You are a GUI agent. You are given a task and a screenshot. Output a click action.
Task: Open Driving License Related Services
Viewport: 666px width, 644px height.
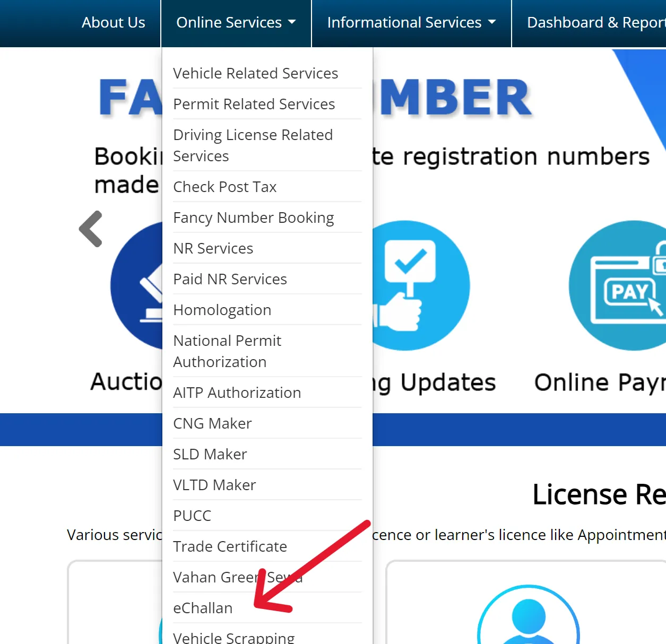[x=253, y=145]
